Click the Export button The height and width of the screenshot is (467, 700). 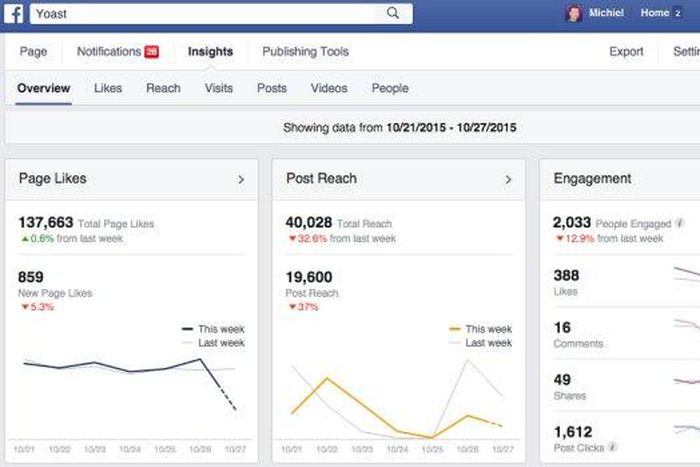[626, 52]
